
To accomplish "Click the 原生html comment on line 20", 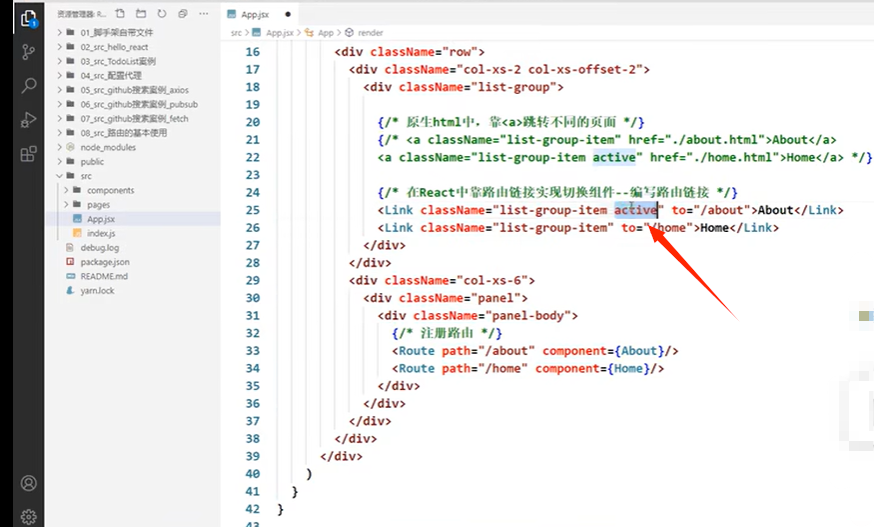I will (511, 122).
